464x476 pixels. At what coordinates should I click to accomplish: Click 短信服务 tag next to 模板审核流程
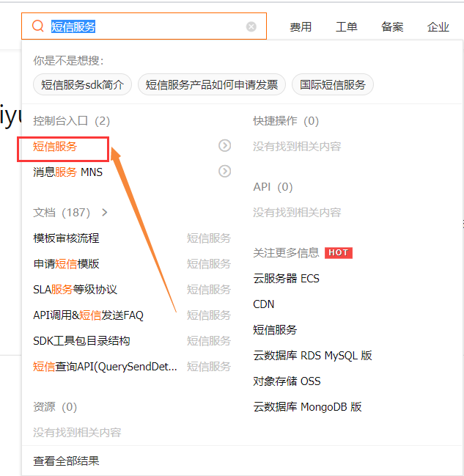[209, 238]
